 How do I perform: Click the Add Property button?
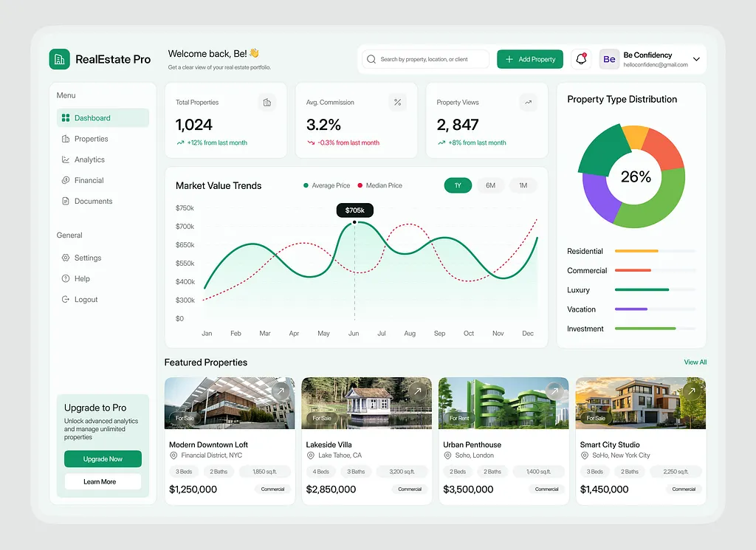[530, 59]
